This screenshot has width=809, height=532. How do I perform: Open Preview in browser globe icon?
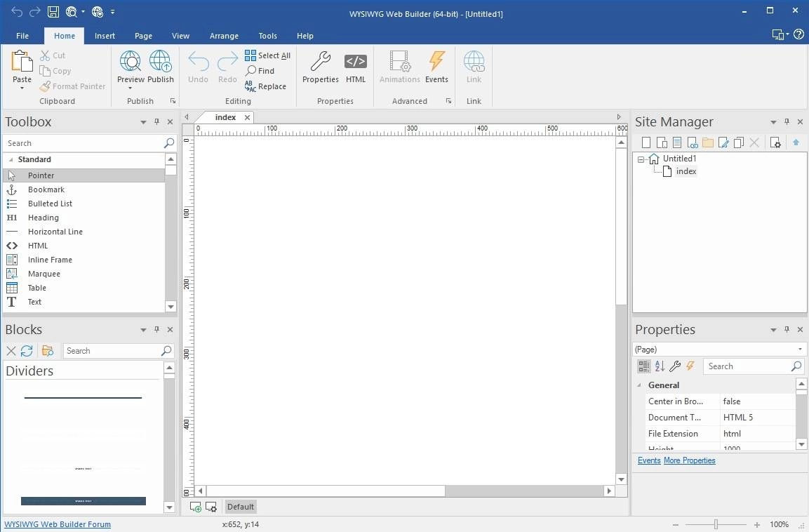[x=130, y=61]
